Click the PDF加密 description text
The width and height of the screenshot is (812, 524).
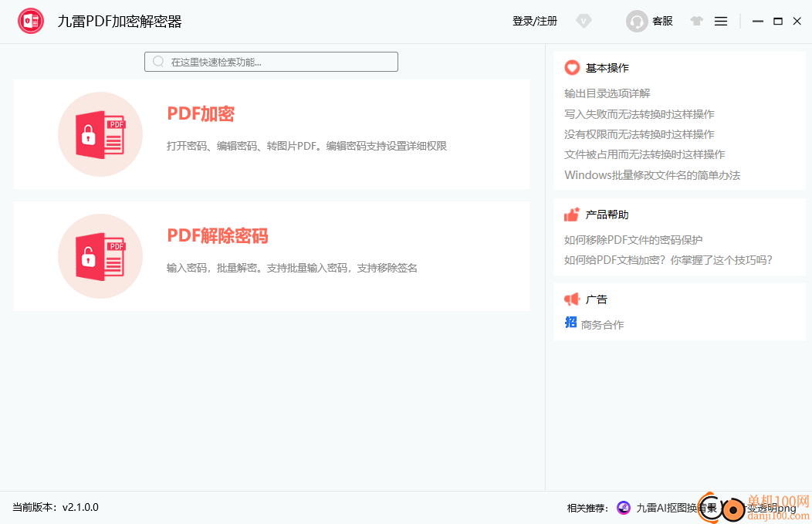306,146
